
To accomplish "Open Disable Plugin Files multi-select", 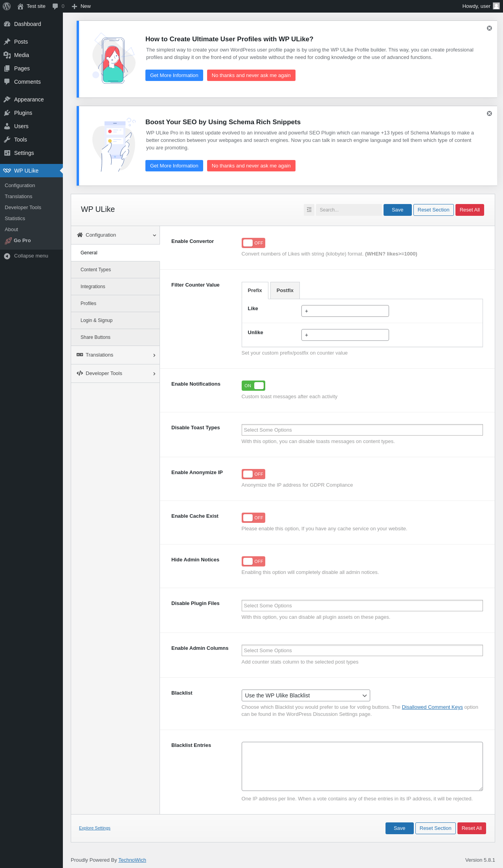I will (x=362, y=606).
